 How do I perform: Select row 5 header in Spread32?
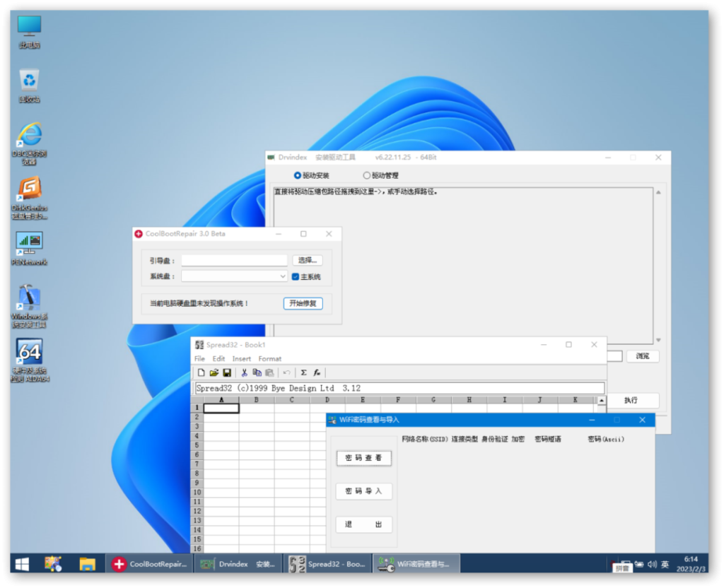197,445
